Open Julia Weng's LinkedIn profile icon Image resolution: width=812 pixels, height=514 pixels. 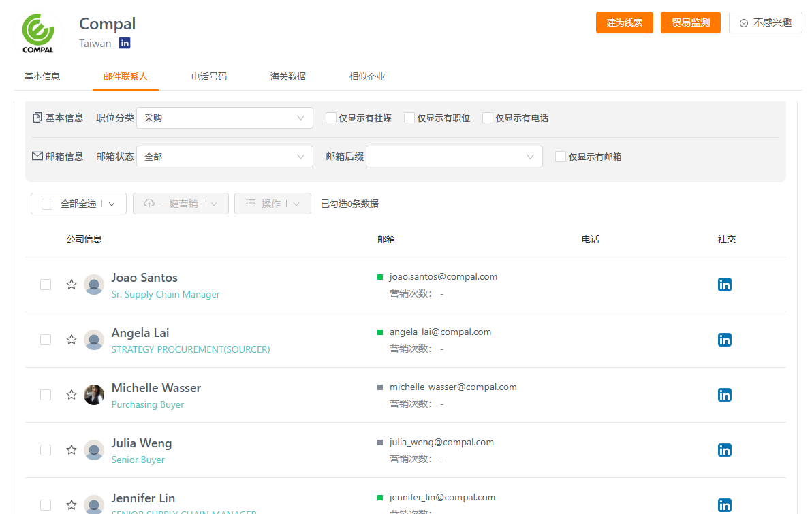pyautogui.click(x=725, y=450)
